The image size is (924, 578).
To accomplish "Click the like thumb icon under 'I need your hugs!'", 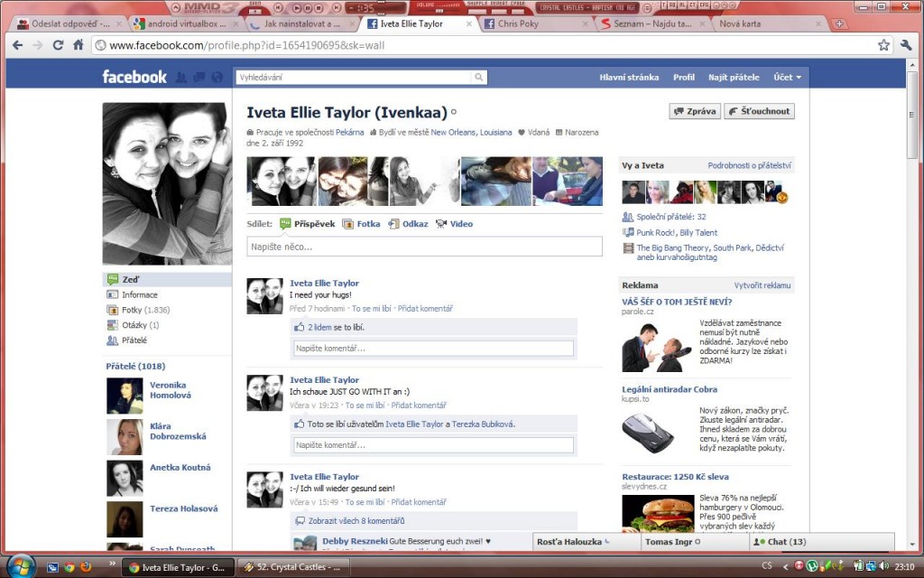I will click(300, 327).
